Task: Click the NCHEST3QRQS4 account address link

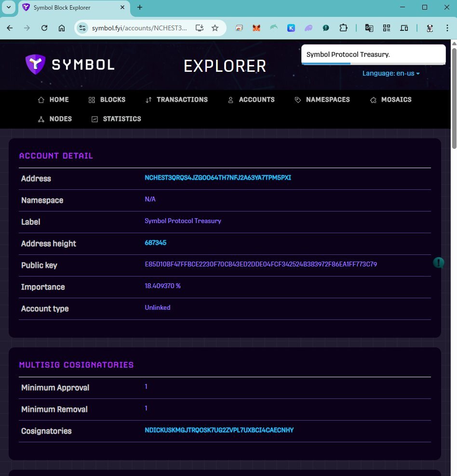Action: pos(218,178)
